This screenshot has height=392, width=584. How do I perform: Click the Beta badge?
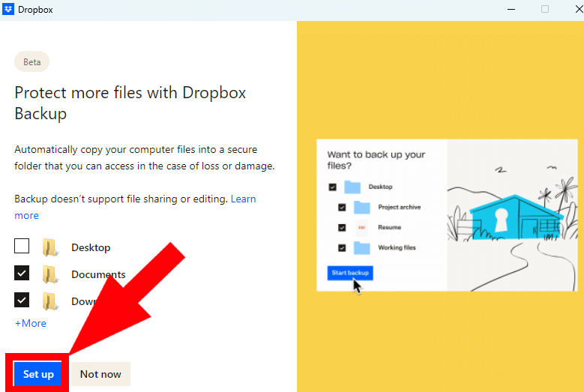pyautogui.click(x=31, y=61)
